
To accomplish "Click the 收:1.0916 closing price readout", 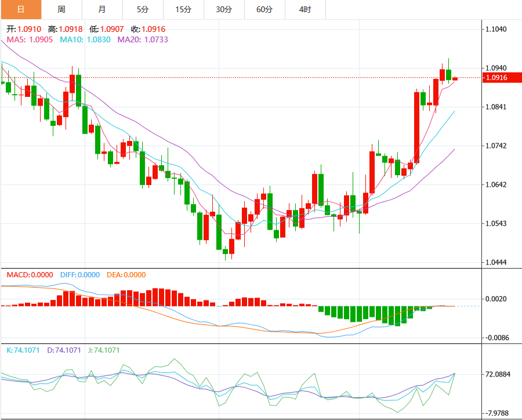I will [x=148, y=29].
